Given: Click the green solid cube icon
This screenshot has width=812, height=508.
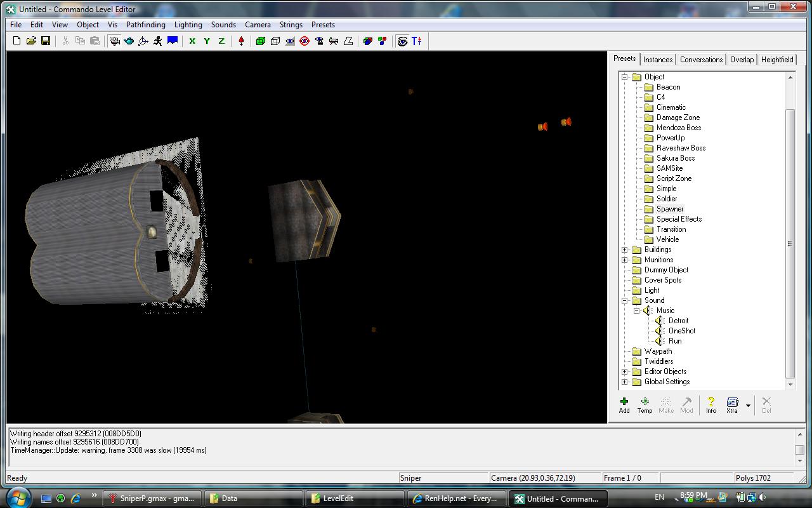Looking at the screenshot, I should 260,41.
